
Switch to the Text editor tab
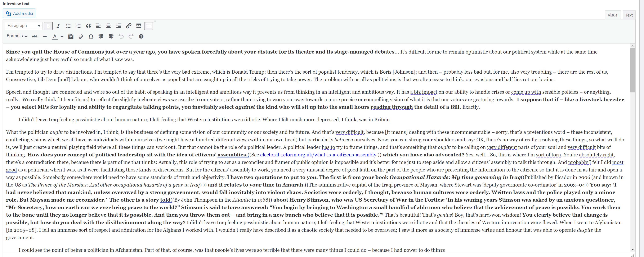point(629,15)
